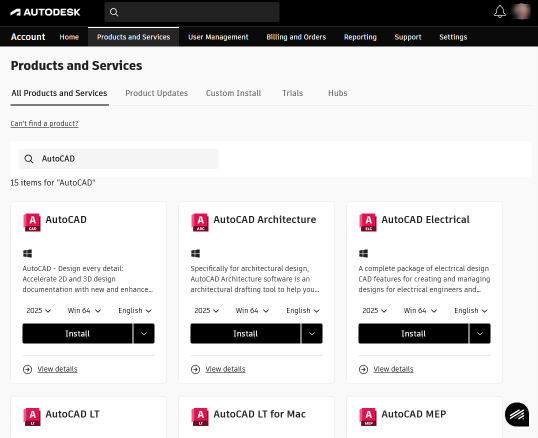The image size is (538, 438).
Task: Click the top search magnifier icon
Action: pos(114,12)
